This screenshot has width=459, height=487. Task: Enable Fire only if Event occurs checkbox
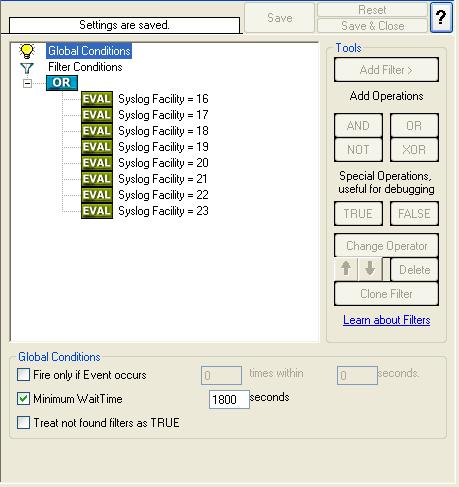(x=23, y=375)
